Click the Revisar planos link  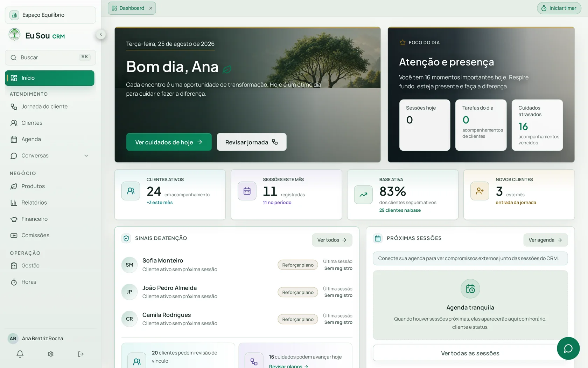click(x=288, y=366)
